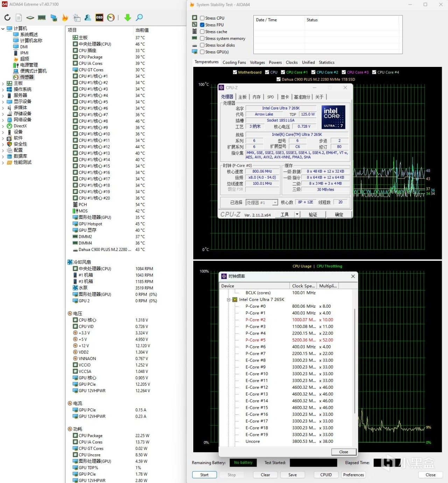448x483 pixels.
Task: Launch the System Stability Test flame toolbar icon
Action: (65, 17)
